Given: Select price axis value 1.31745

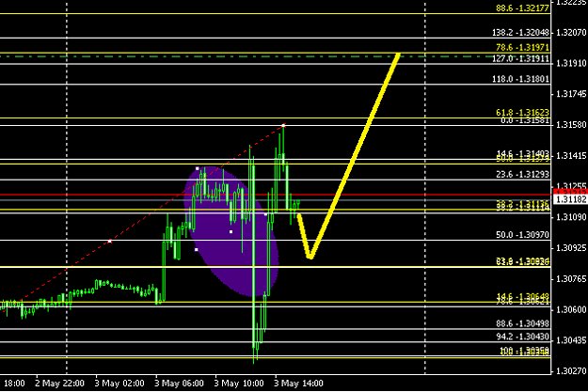Looking at the screenshot, I should [571, 94].
